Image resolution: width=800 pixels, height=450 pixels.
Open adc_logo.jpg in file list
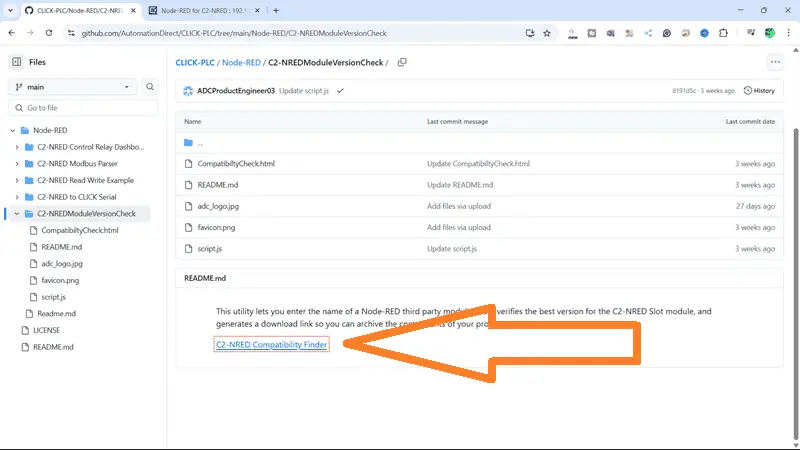click(x=218, y=206)
